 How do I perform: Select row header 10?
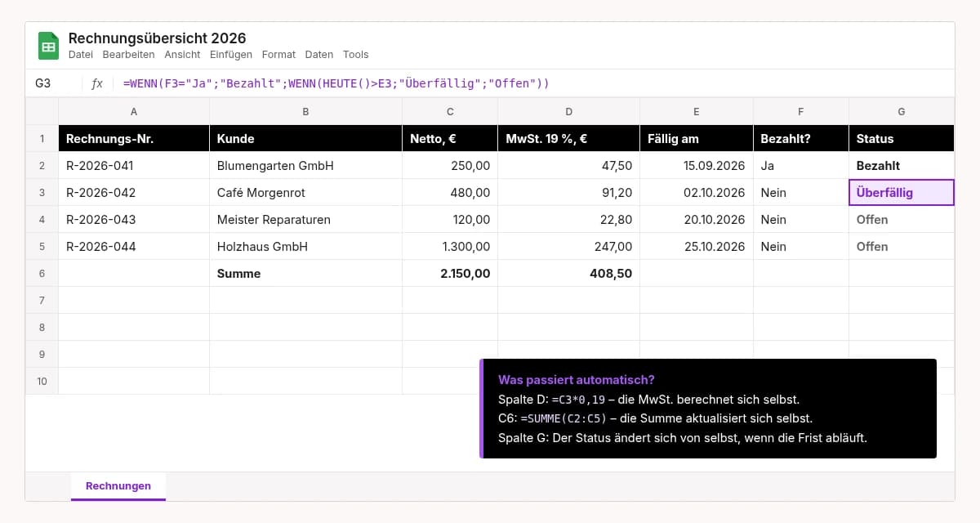pos(42,382)
